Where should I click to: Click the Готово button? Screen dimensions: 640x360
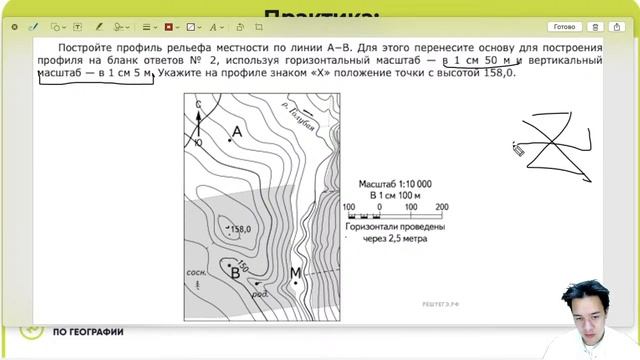coord(564,27)
